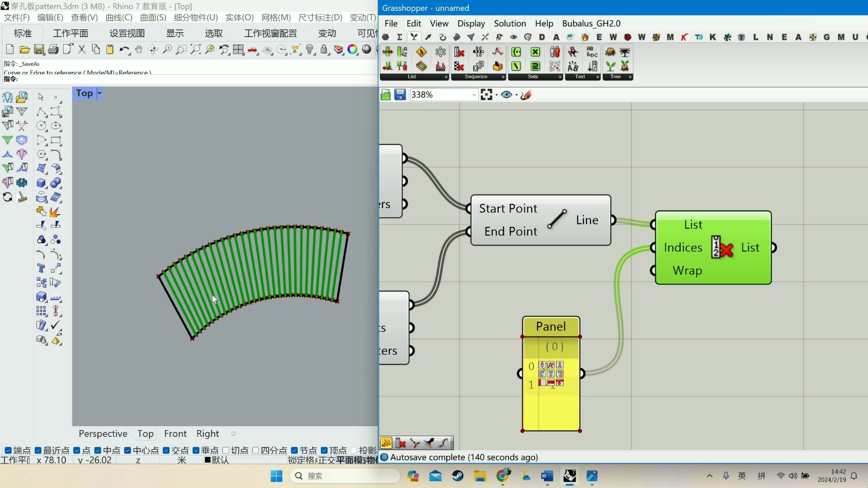Screen dimensions: 868x488
Task: Click the Display menu item
Action: (x=472, y=23)
